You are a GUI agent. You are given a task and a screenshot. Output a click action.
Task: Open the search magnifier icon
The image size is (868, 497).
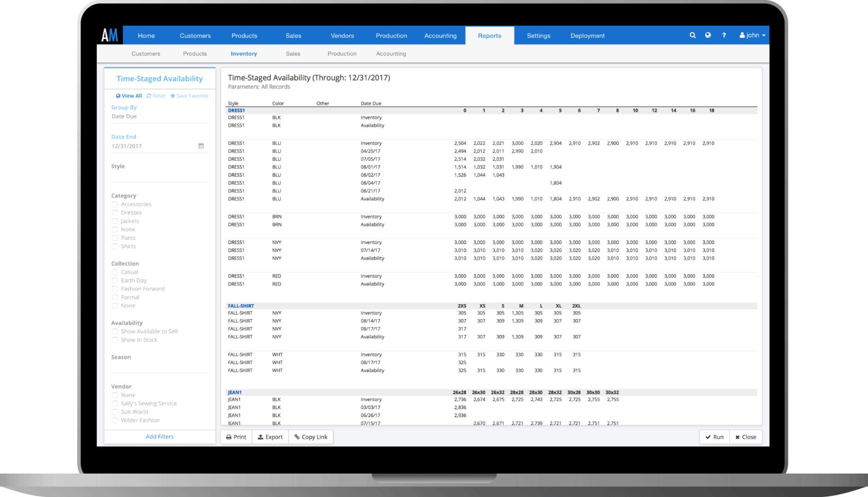(x=692, y=35)
